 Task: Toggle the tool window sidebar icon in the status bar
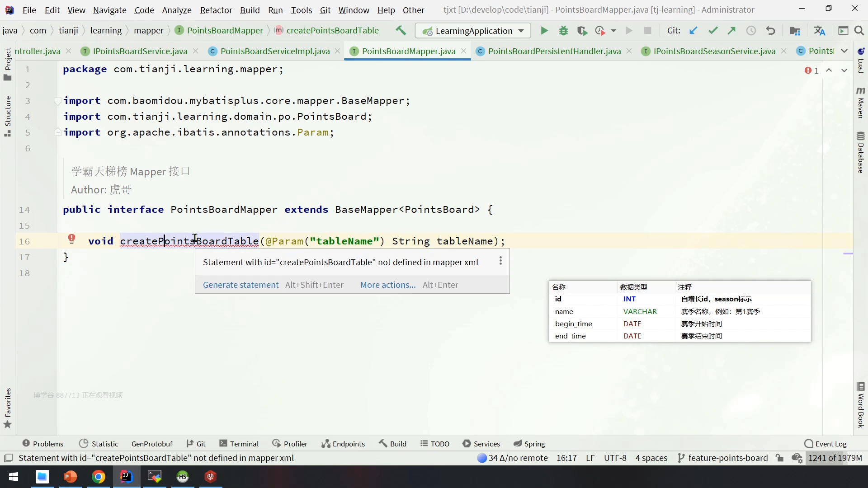click(8, 458)
